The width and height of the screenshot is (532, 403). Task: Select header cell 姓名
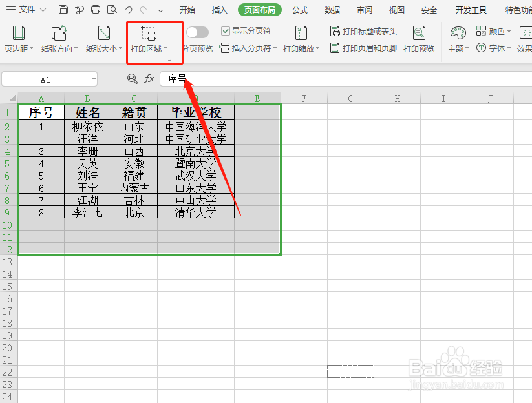click(87, 112)
